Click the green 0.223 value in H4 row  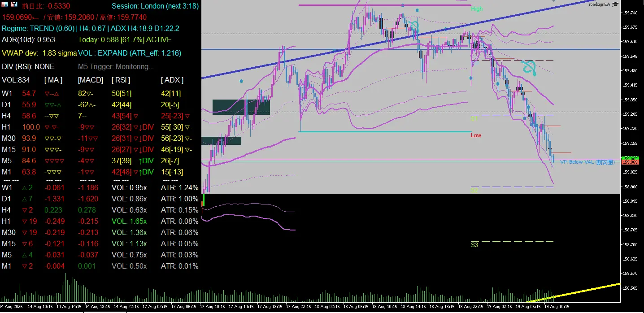53,210
